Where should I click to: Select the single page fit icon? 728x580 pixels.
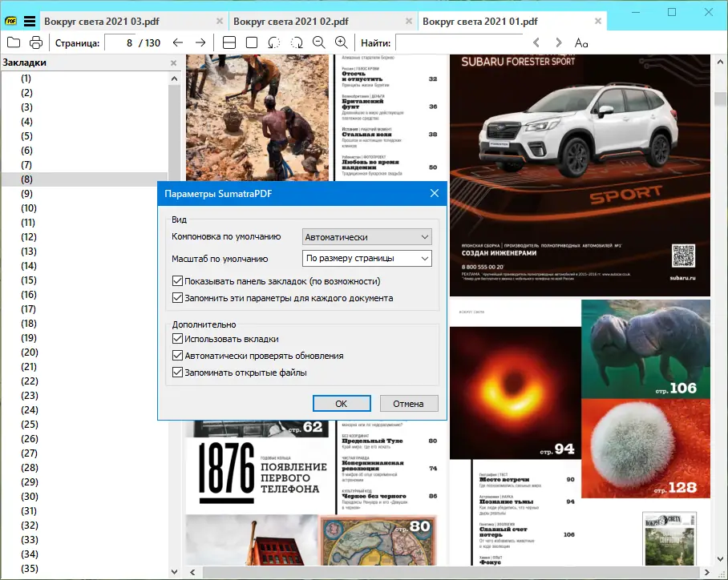tap(252, 42)
